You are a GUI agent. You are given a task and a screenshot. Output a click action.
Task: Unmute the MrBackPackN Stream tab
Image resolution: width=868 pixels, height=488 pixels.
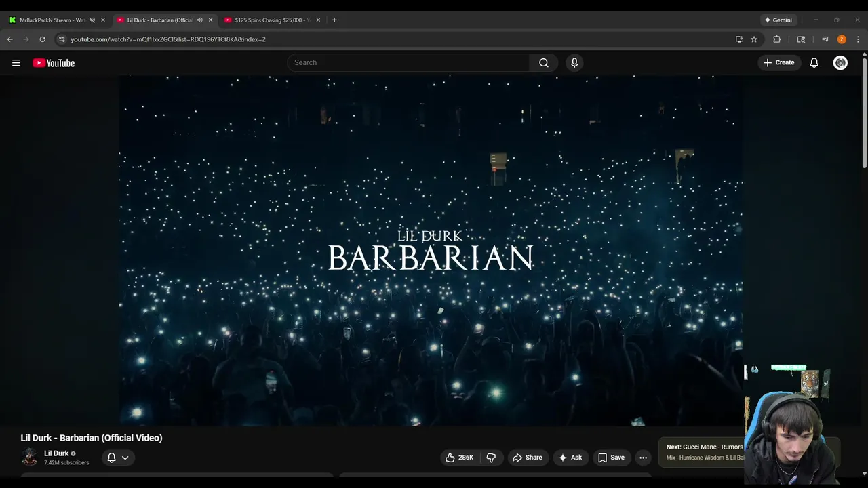tap(92, 20)
